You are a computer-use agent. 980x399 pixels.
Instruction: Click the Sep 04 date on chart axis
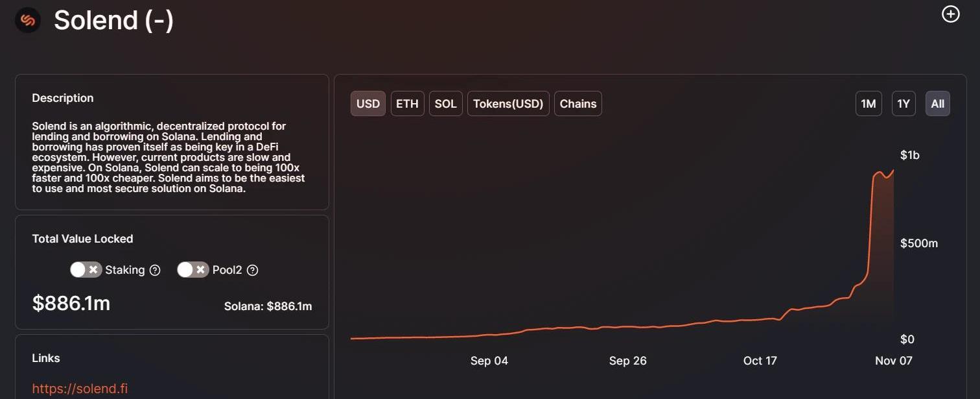pos(489,361)
